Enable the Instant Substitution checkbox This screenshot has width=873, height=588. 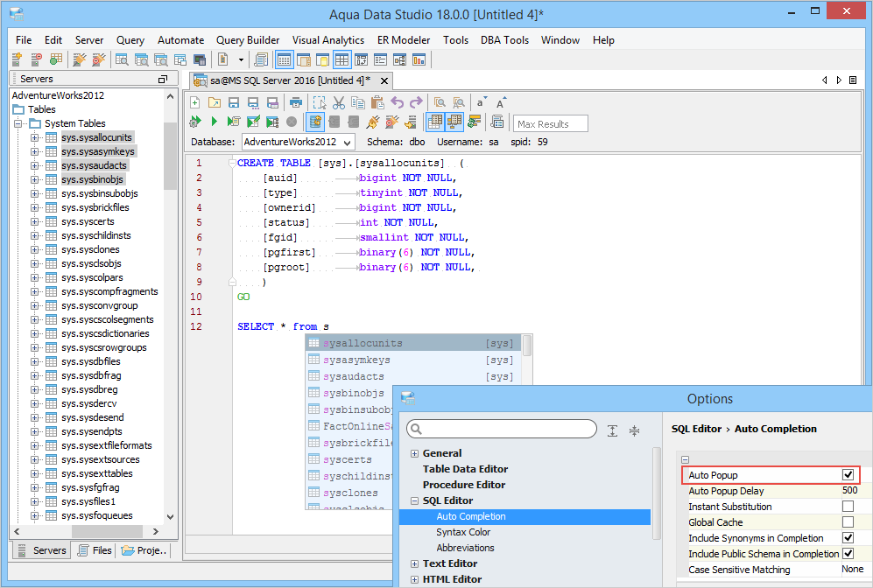coord(848,507)
